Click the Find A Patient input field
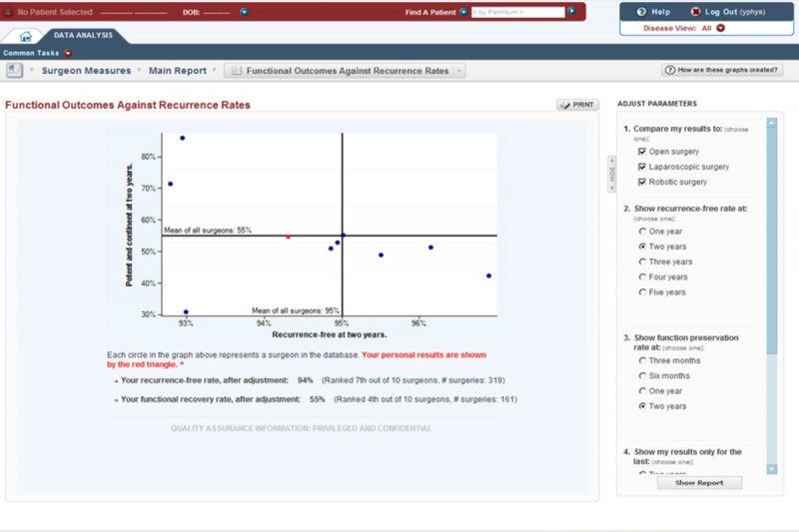Image resolution: width=799 pixels, height=532 pixels. [x=515, y=12]
